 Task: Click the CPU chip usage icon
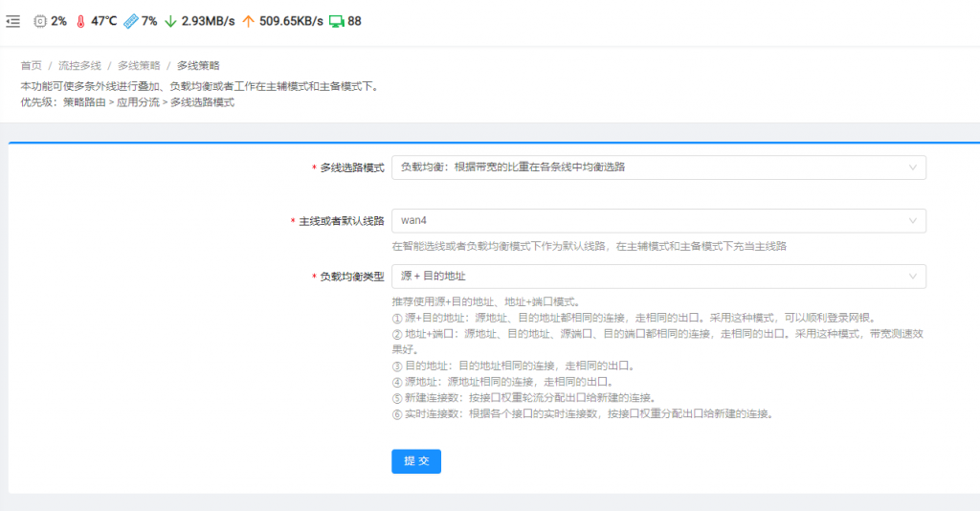(39, 20)
